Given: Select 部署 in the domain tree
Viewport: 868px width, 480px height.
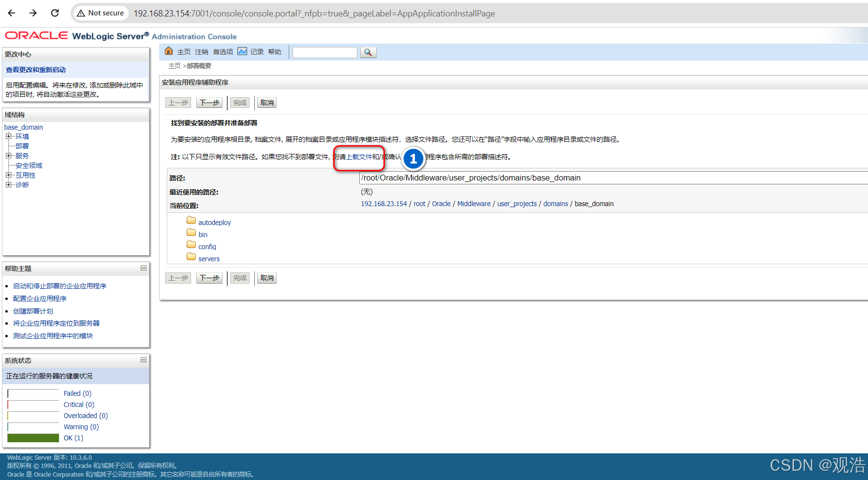Looking at the screenshot, I should click(22, 146).
